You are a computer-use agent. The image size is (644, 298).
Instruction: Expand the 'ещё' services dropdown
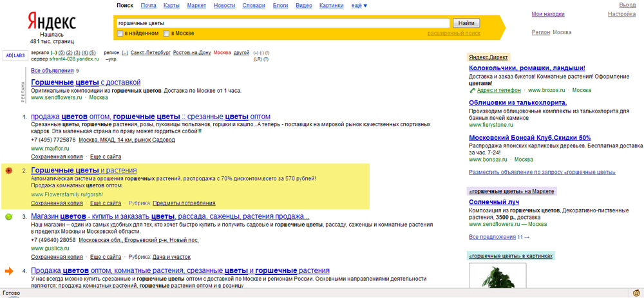pos(360,5)
